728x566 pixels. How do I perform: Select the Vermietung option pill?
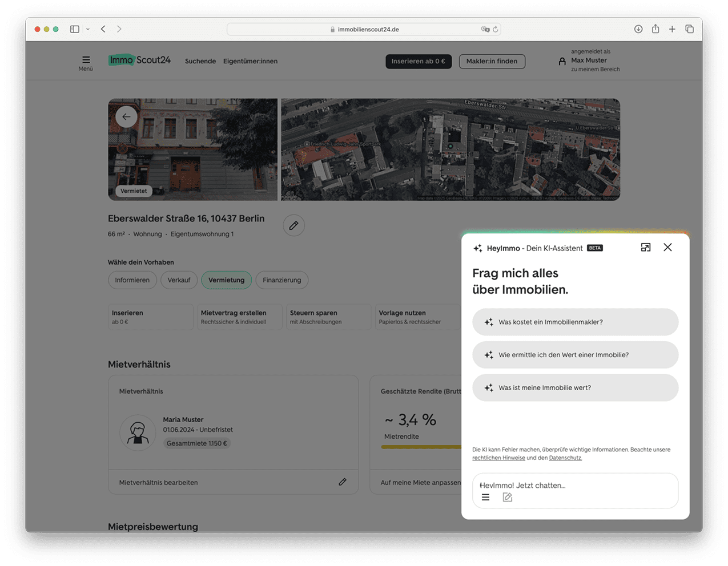[226, 280]
